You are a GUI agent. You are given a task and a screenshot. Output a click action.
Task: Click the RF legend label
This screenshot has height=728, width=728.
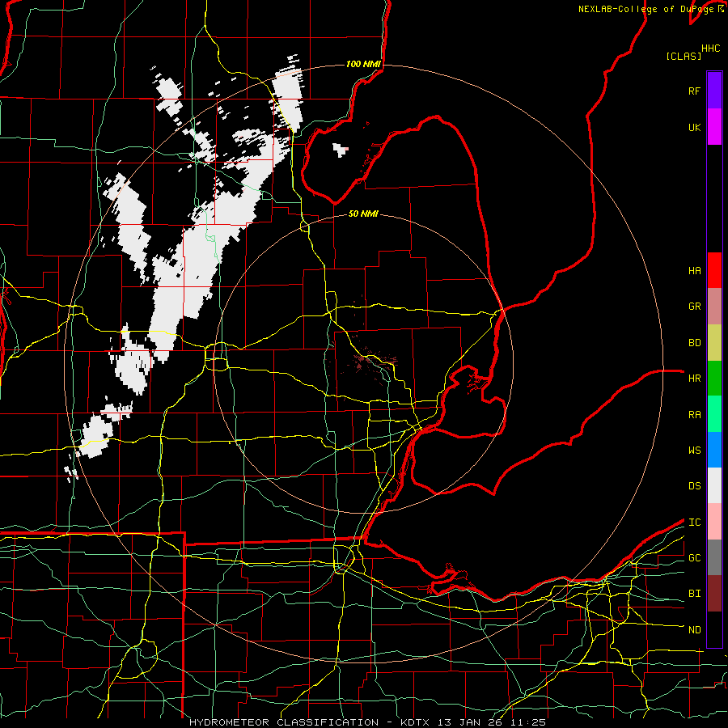pos(695,91)
